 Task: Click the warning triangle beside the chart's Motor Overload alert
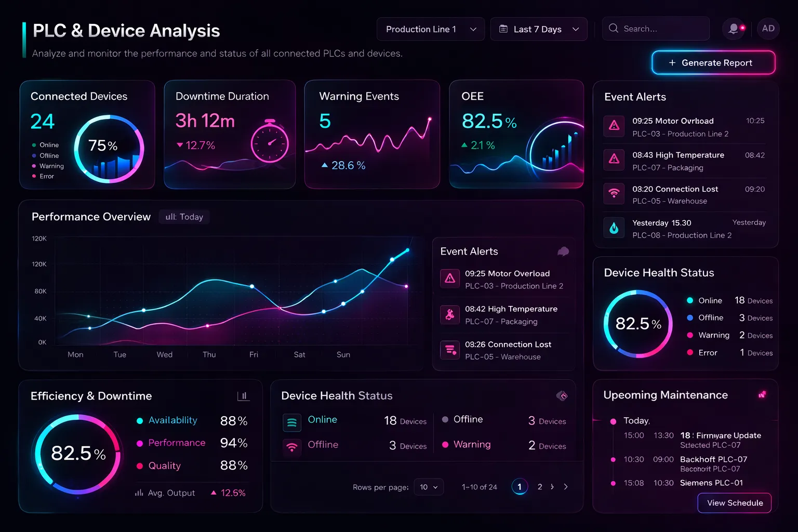pos(450,278)
